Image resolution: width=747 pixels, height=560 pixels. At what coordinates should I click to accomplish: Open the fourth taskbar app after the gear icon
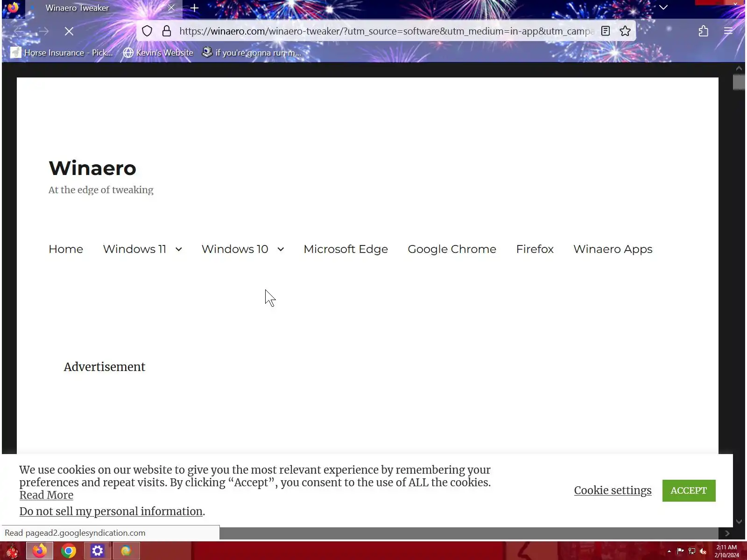(126, 551)
